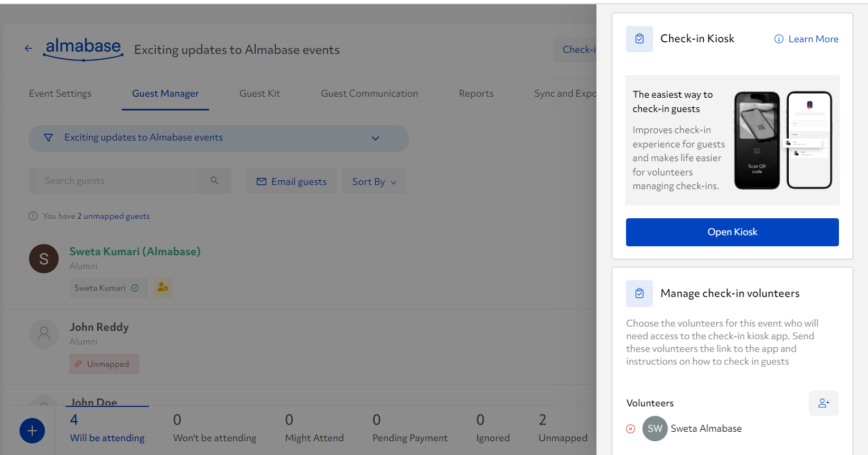Filter by Ignored count
The image size is (868, 455).
point(493,429)
